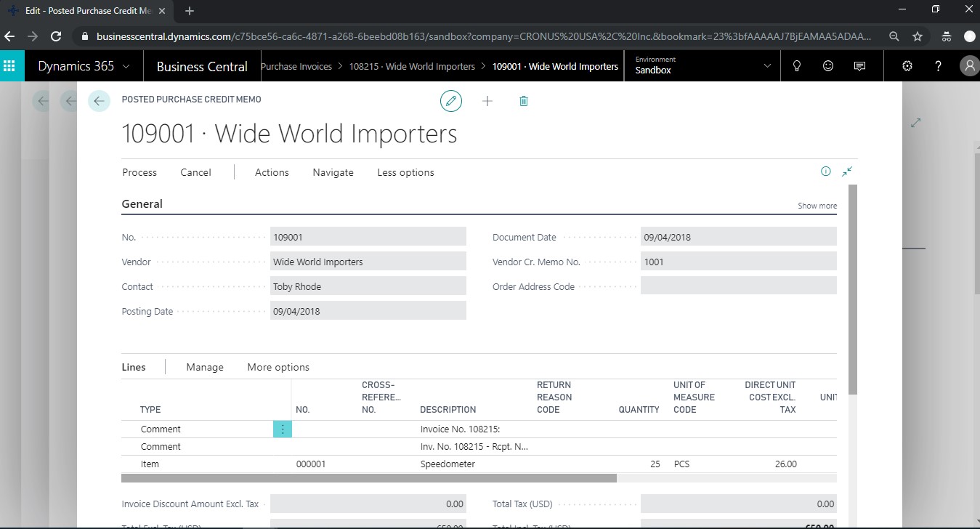The image size is (980, 529).
Task: Open the smiley feedback icon
Action: 828,66
